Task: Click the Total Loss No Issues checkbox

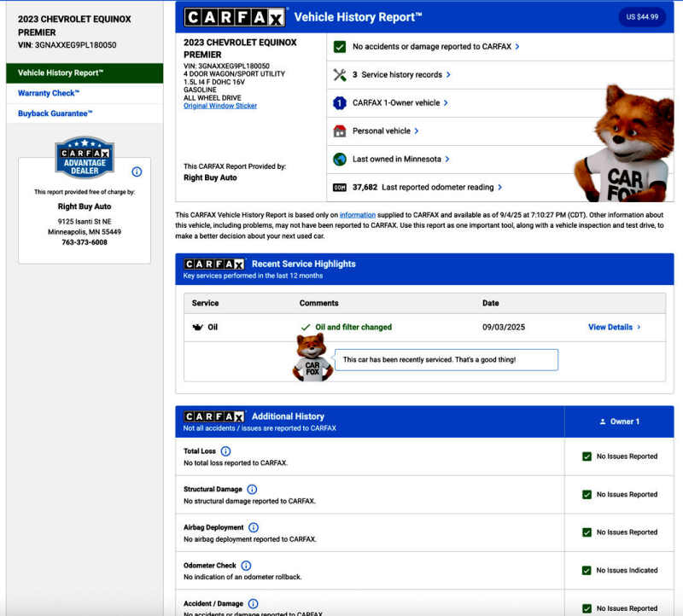Action: pos(587,456)
